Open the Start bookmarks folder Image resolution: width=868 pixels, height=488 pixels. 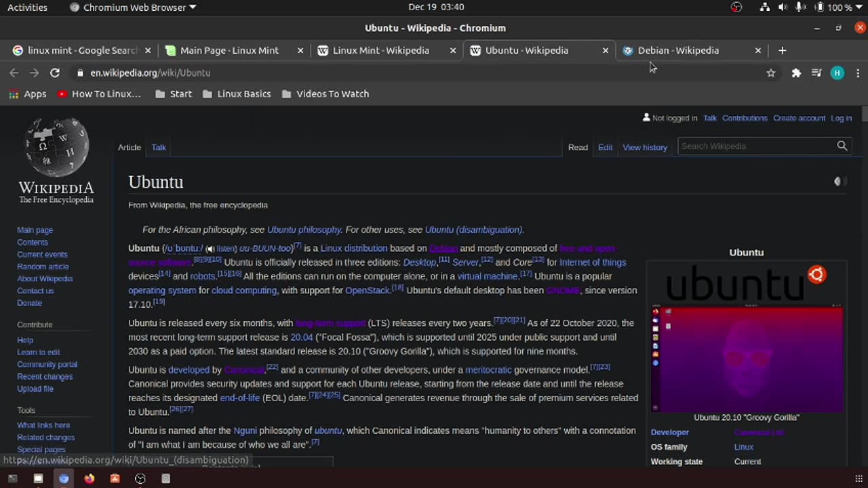[x=174, y=94]
